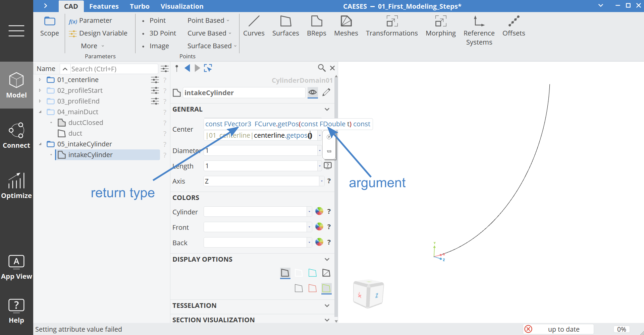Click the Meshes icon
This screenshot has height=335, width=644.
346,26
